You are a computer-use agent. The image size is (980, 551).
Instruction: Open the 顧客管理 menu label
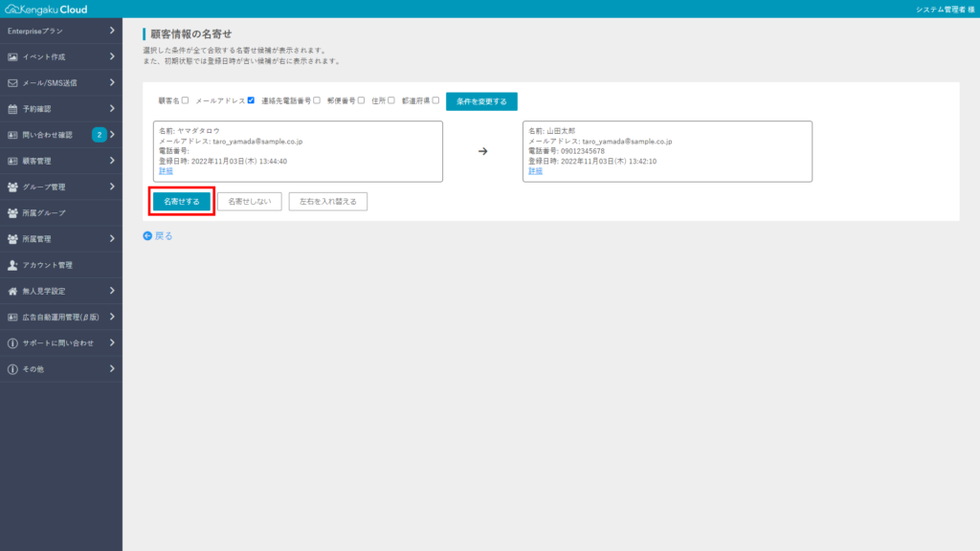[x=37, y=161]
